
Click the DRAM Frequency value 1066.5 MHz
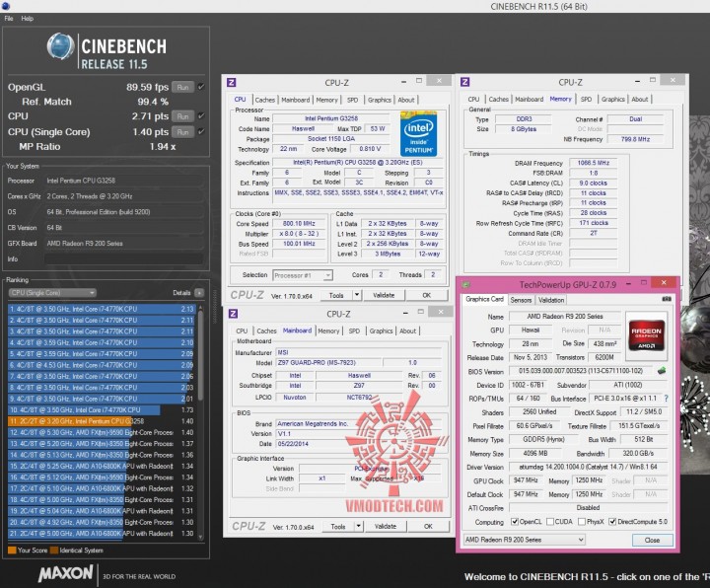pyautogui.click(x=594, y=163)
